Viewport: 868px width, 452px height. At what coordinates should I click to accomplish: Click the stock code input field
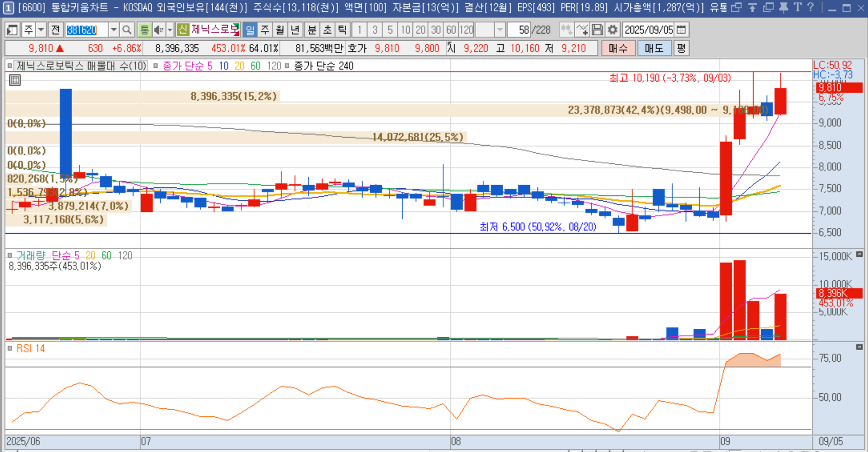[x=86, y=30]
